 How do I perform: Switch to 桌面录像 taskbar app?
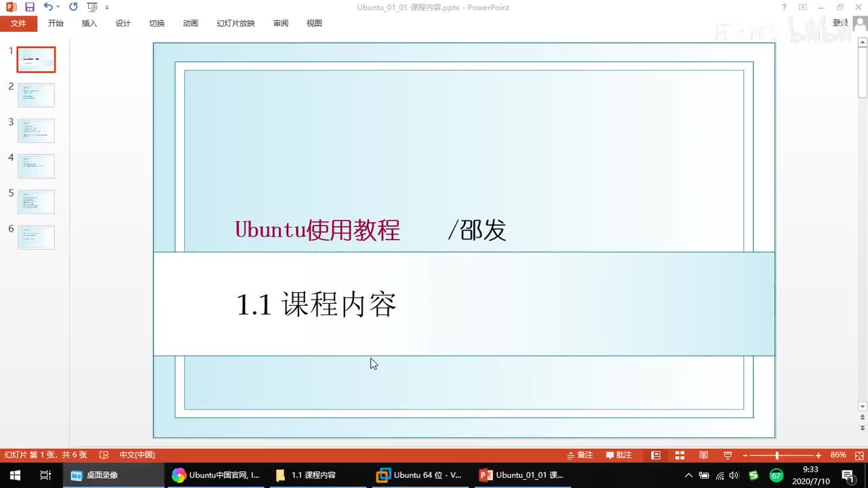point(113,475)
